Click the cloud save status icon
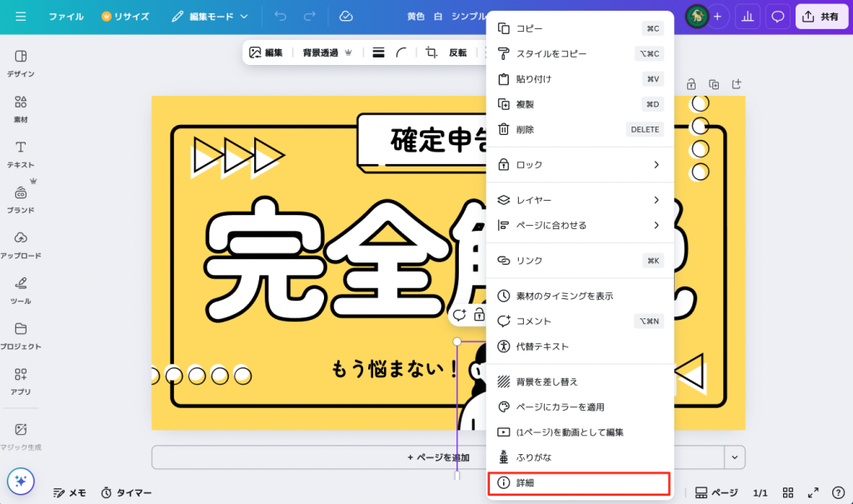This screenshot has width=853, height=504. click(346, 17)
